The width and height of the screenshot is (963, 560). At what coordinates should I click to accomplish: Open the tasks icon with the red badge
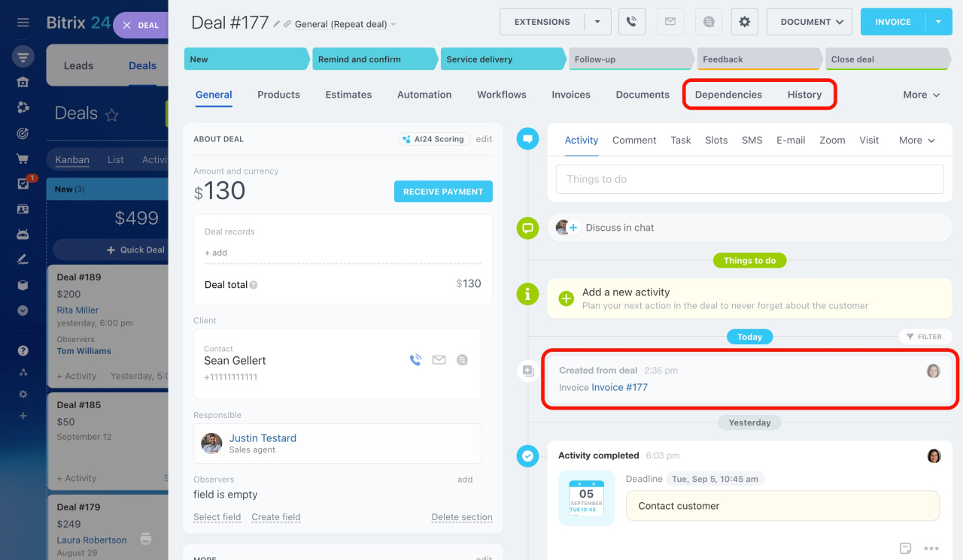click(23, 183)
